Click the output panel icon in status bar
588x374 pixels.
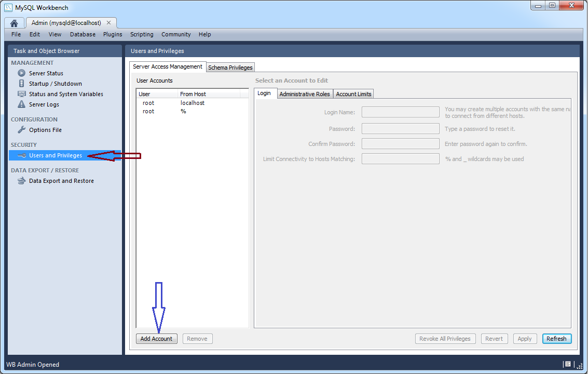(568, 364)
